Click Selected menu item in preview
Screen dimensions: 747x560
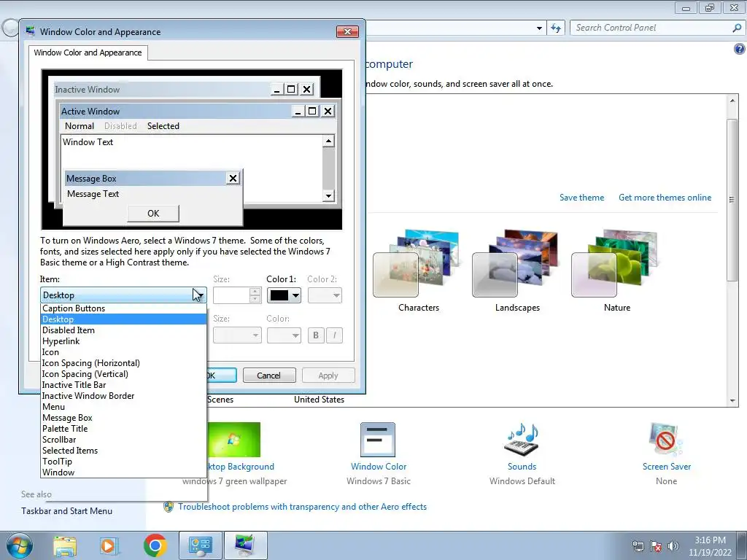pyautogui.click(x=163, y=125)
